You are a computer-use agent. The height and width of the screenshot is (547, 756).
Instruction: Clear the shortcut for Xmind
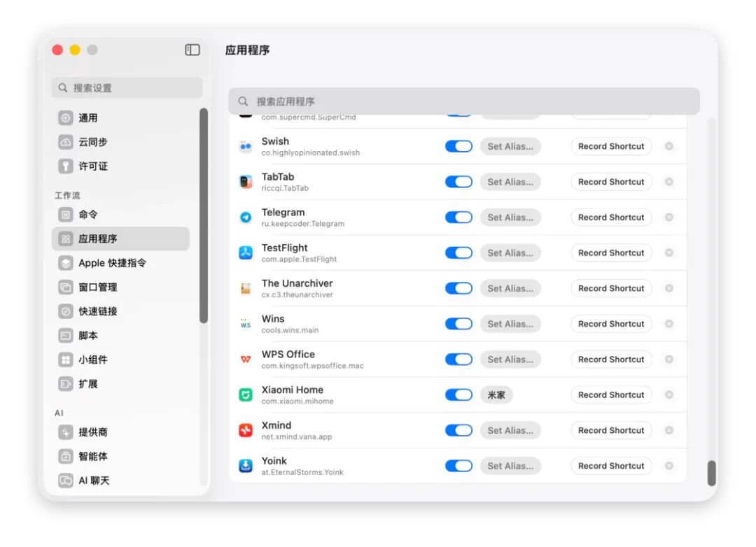tap(669, 430)
